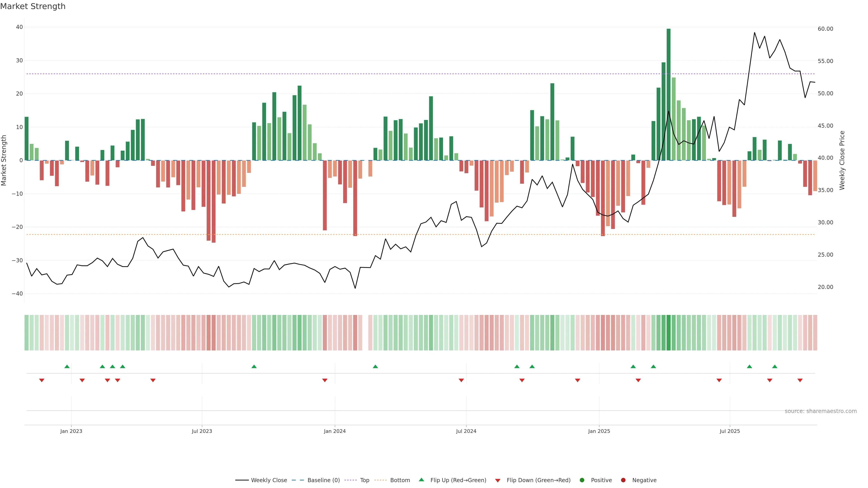Click the Market Strength chart title
Image resolution: width=868 pixels, height=488 pixels.
click(33, 6)
